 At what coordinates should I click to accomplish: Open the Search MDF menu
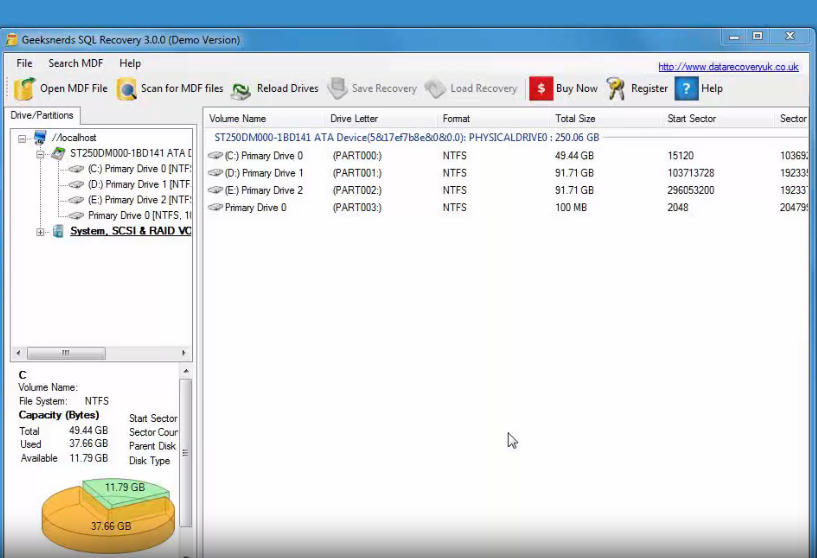75,63
